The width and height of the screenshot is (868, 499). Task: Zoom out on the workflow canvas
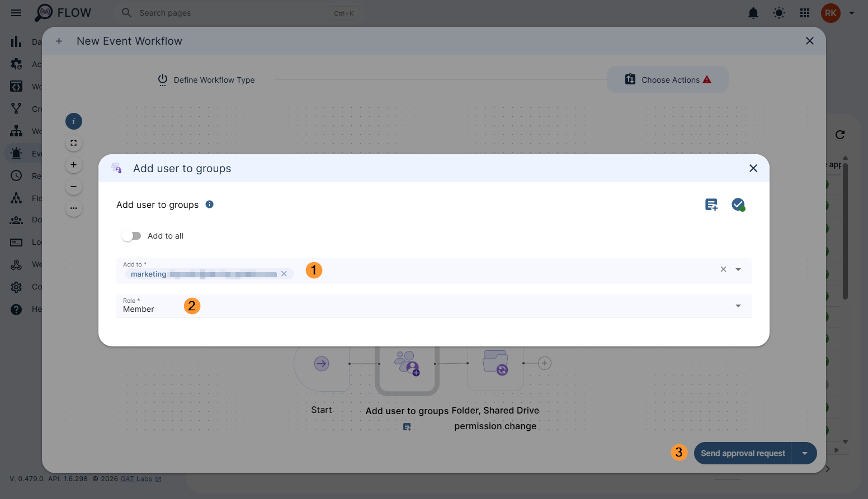pos(74,187)
